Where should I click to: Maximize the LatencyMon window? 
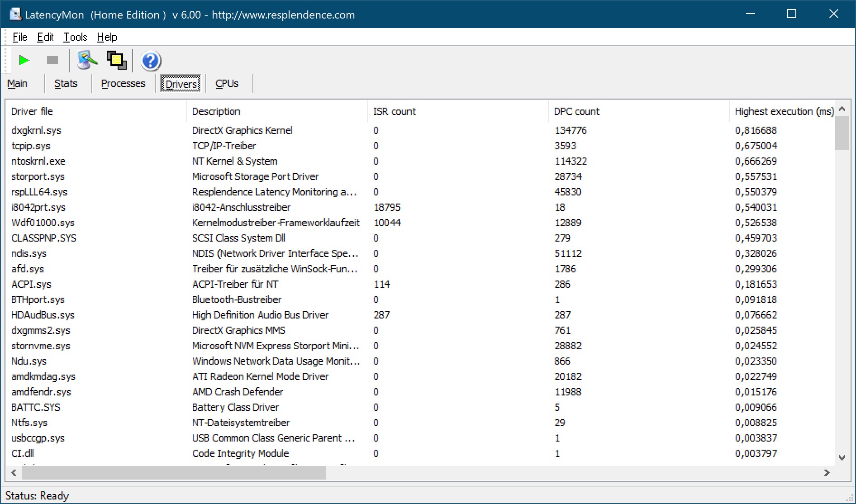(x=792, y=14)
